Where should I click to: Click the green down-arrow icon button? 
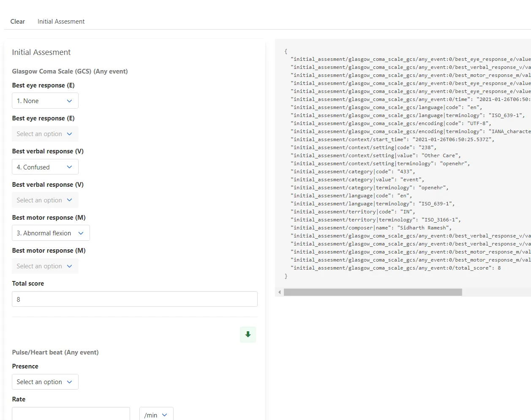tap(248, 334)
